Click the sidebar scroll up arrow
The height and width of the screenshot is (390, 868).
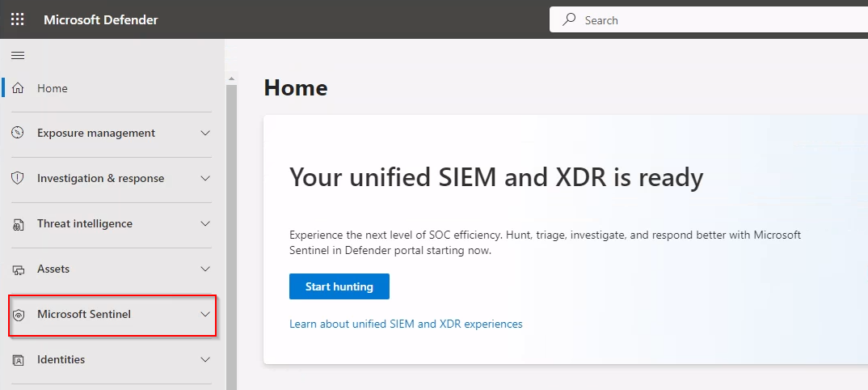[x=231, y=79]
